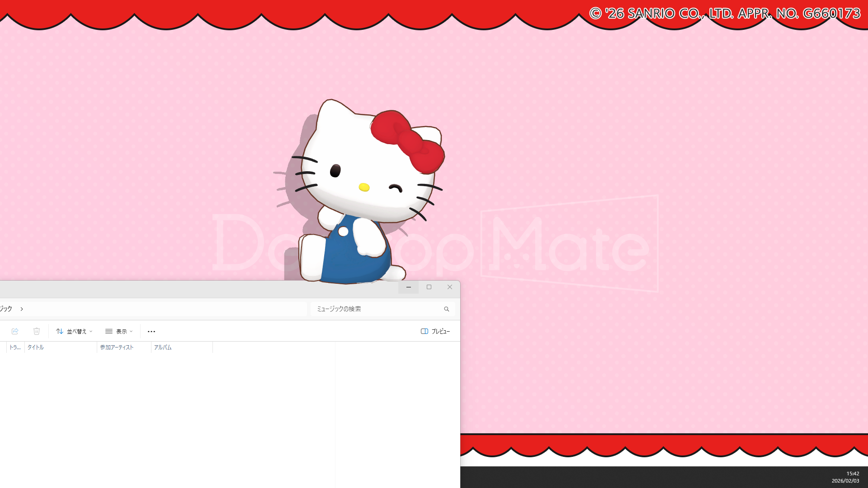
Task: Click the アルバム column header
Action: click(x=163, y=347)
